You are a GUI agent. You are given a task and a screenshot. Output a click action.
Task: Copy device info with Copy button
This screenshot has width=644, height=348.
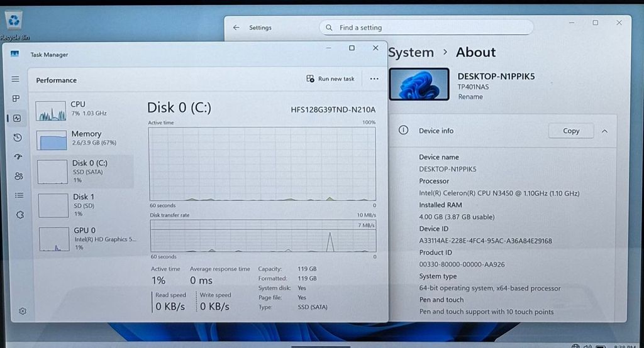(570, 131)
